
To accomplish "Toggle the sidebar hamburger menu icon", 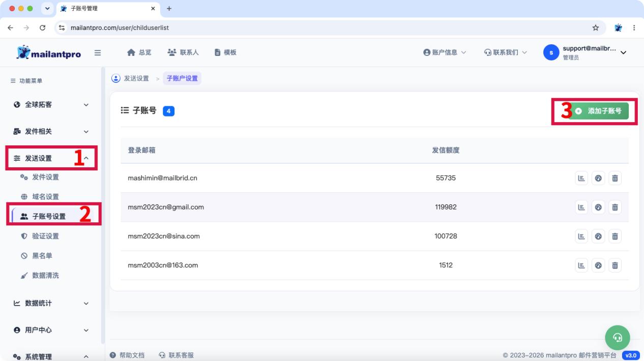I will pyautogui.click(x=97, y=52).
